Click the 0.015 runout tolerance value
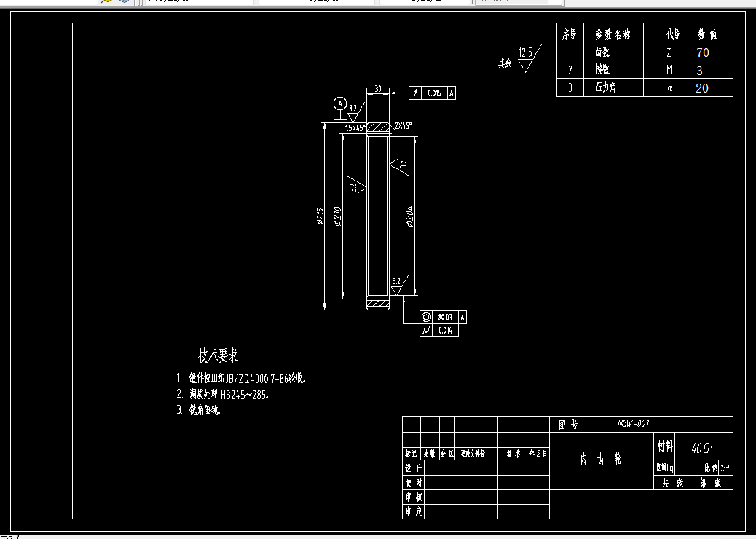Image resolution: width=756 pixels, height=539 pixels. (x=434, y=93)
